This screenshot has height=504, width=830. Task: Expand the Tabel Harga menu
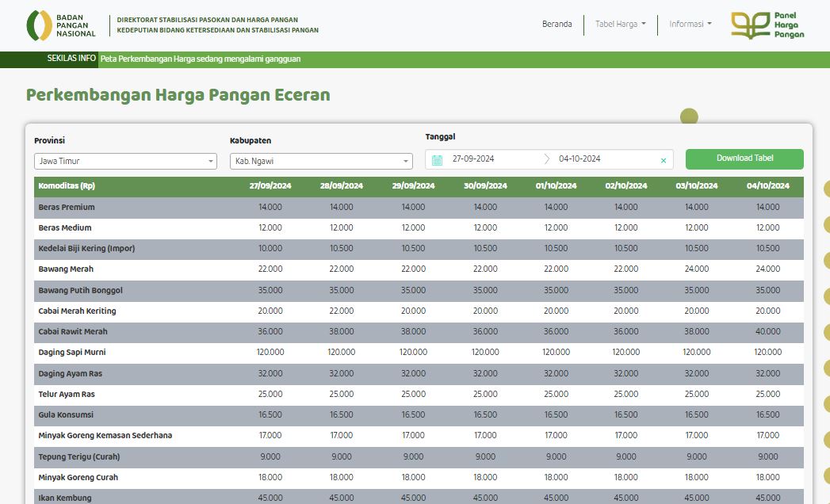(621, 24)
